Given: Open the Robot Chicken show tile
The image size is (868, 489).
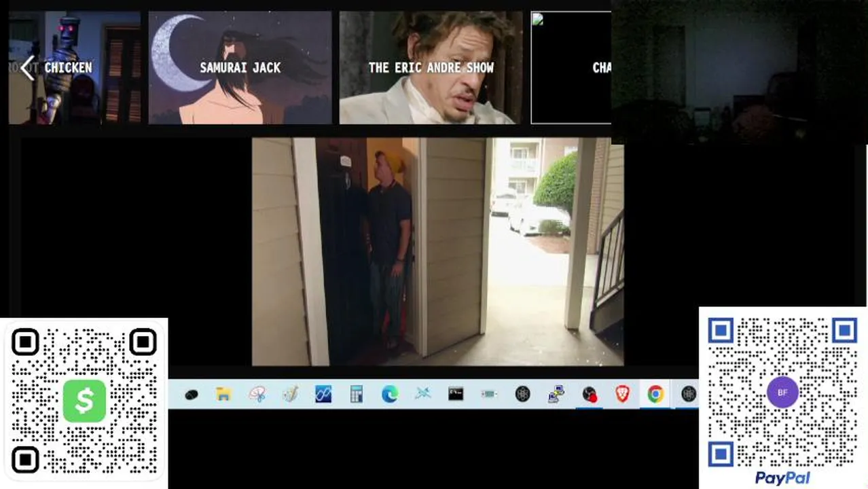Looking at the screenshot, I should click(75, 67).
